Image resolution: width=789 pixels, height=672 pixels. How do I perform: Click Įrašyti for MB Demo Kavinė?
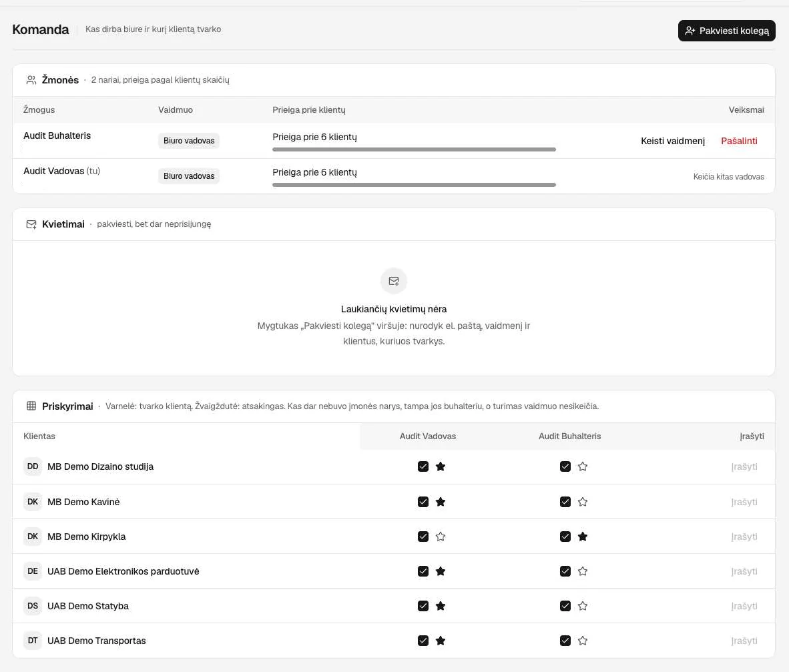744,501
